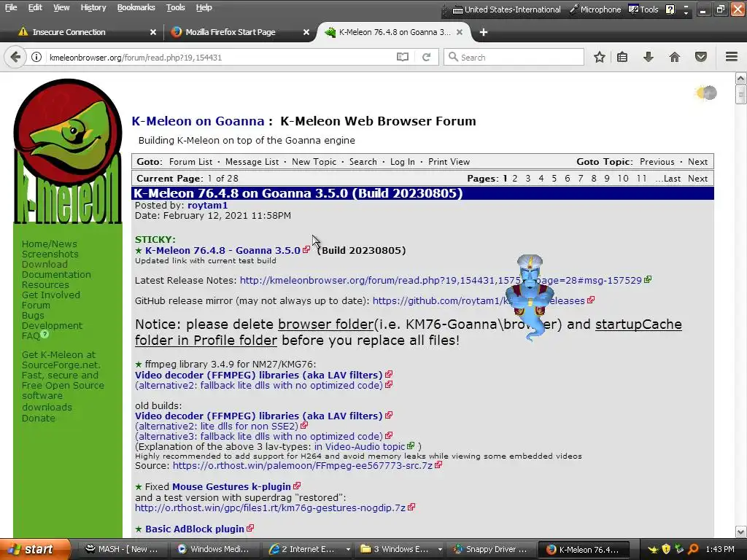This screenshot has width=747, height=560.
Task: Open language bar options dropdown arrow
Action: click(686, 13)
